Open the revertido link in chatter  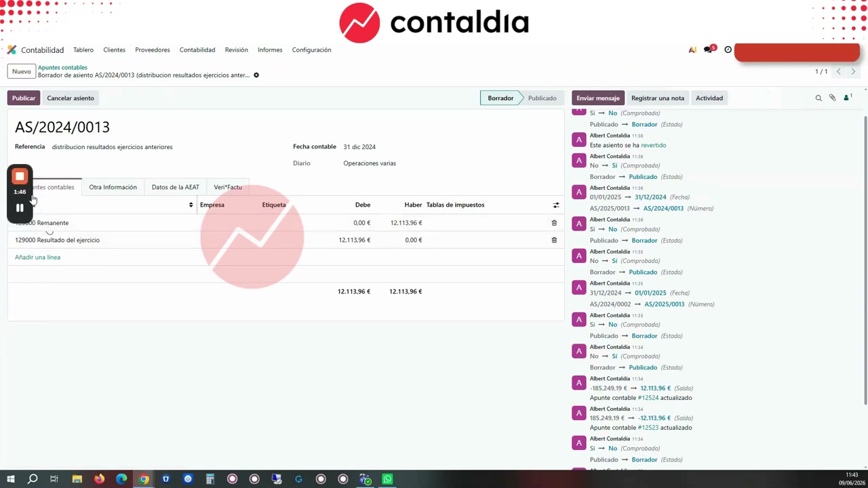[654, 145]
